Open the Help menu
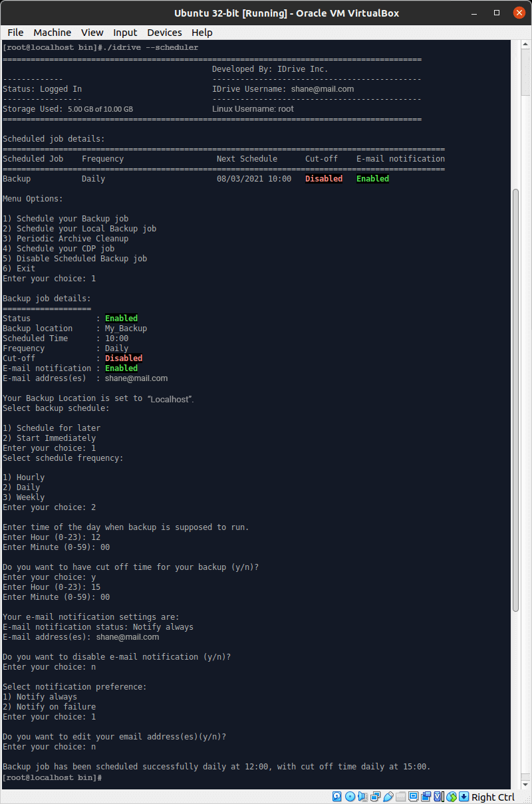The image size is (532, 804). tap(202, 33)
